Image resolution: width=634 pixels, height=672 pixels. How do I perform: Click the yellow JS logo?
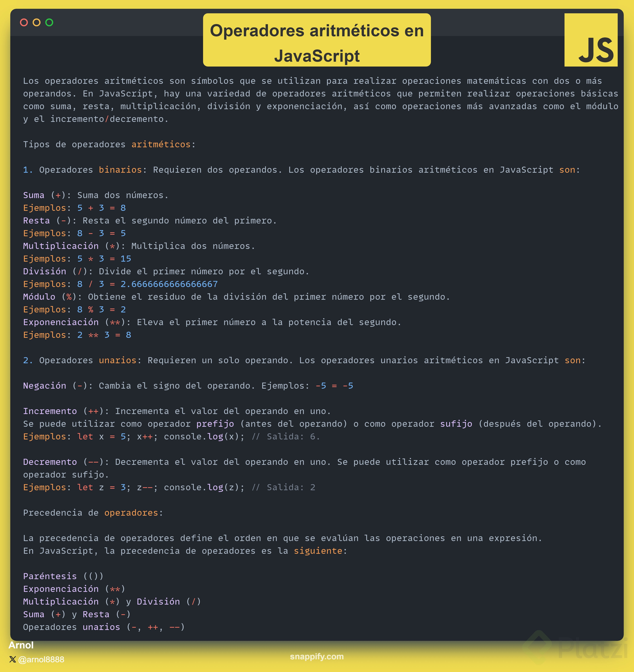coord(591,40)
